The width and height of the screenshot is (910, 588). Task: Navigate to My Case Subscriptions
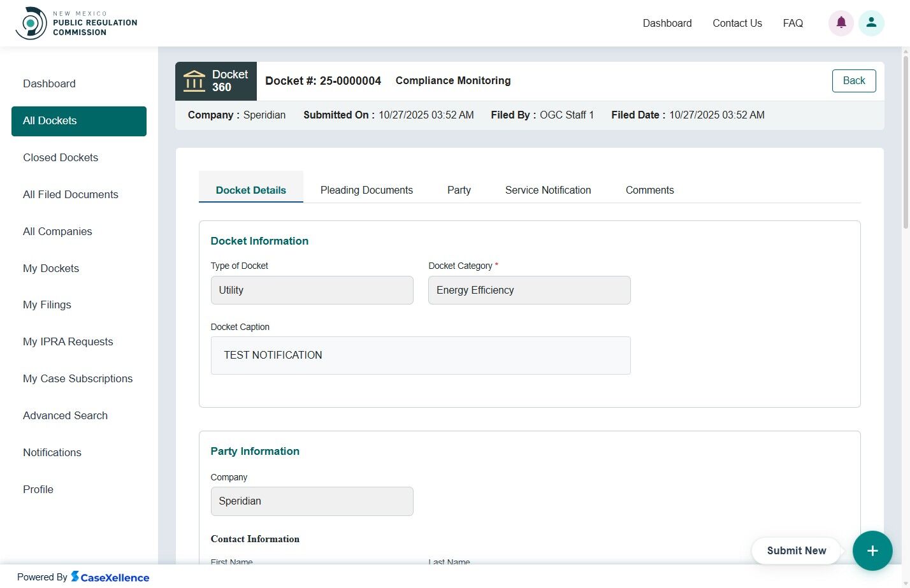click(x=78, y=378)
